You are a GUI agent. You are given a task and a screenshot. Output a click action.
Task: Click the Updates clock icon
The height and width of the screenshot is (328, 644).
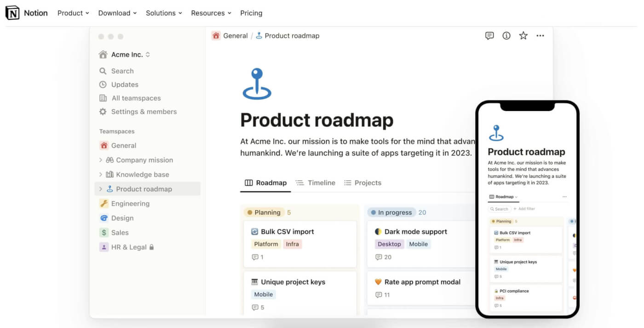103,84
